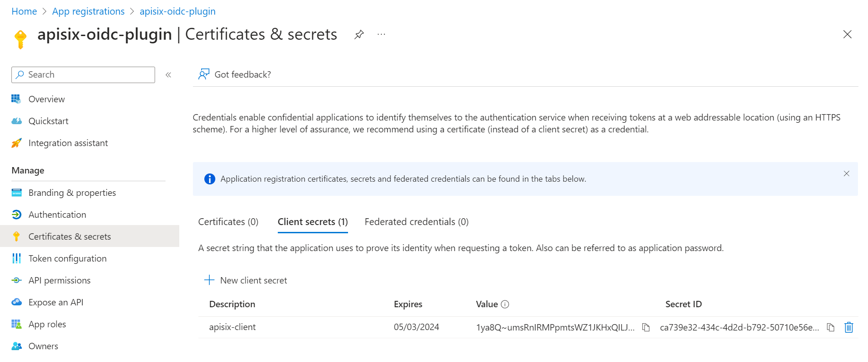Click New client secret
The height and width of the screenshot is (362, 868).
click(246, 280)
